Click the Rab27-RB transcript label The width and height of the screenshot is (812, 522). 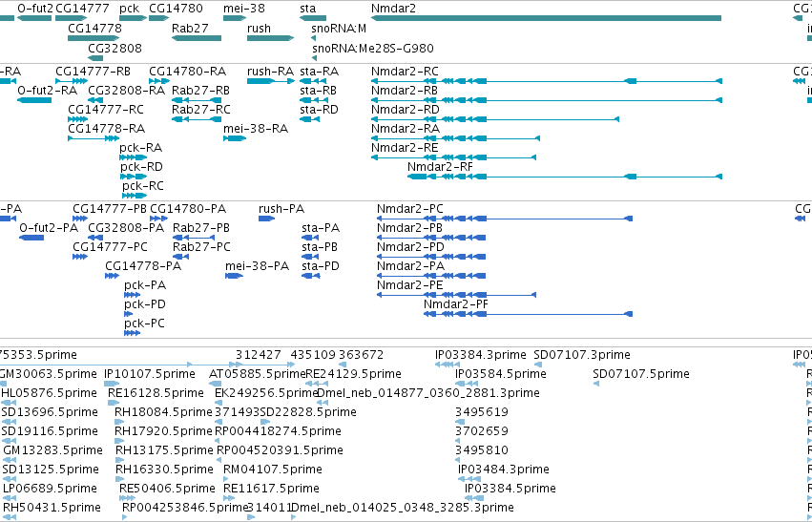[x=200, y=90]
